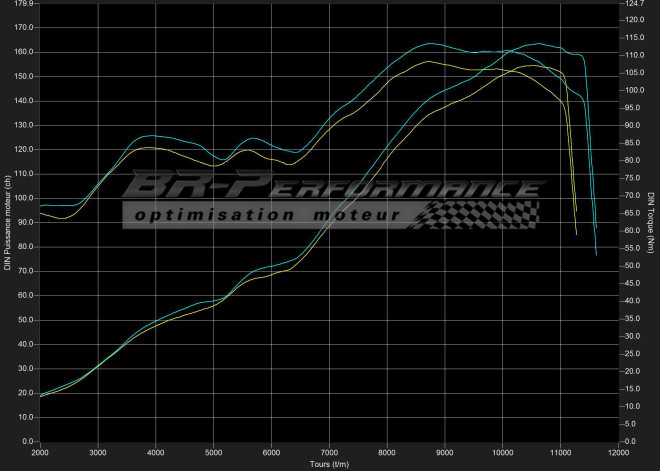Click the cyan torque curve peak near 4000 rpm
The height and width of the screenshot is (471, 660).
(x=152, y=135)
